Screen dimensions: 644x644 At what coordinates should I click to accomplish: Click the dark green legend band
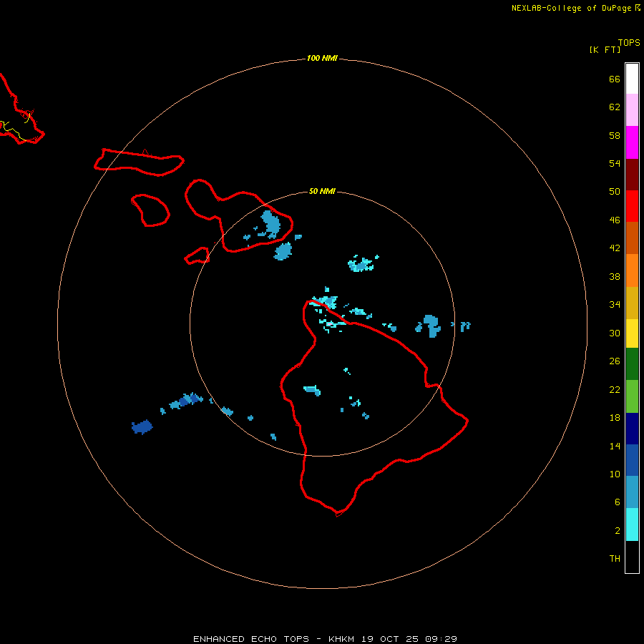632,364
